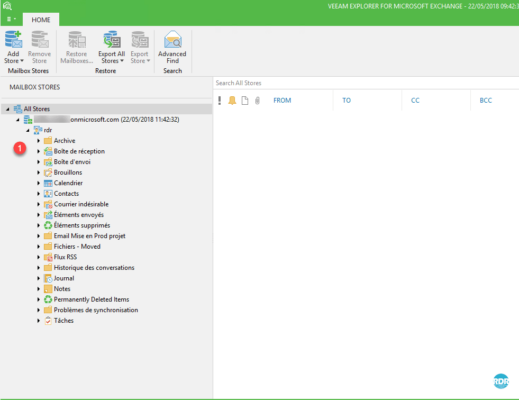Select the Archive folder label
This screenshot has width=519, height=400.
pos(65,141)
